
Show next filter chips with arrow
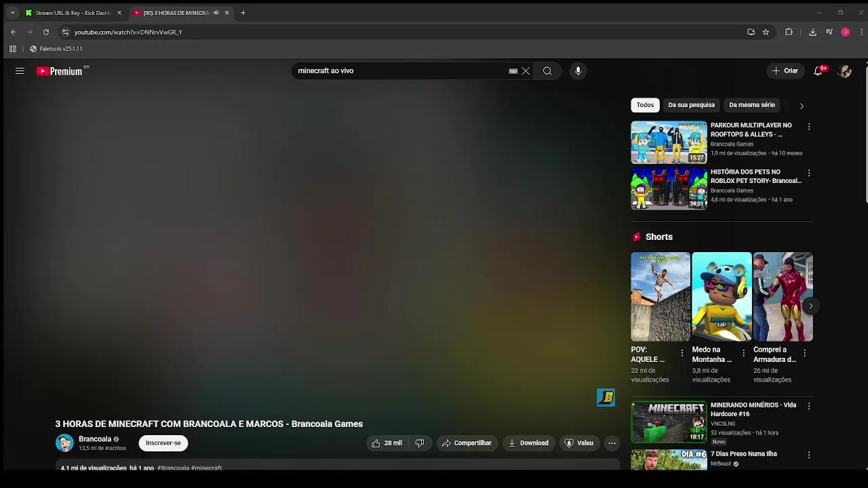tap(802, 106)
